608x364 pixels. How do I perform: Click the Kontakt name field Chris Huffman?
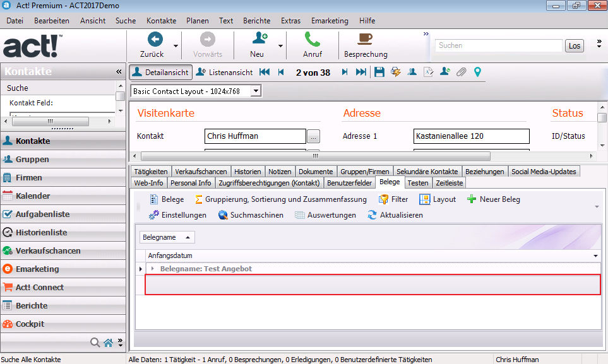[255, 136]
